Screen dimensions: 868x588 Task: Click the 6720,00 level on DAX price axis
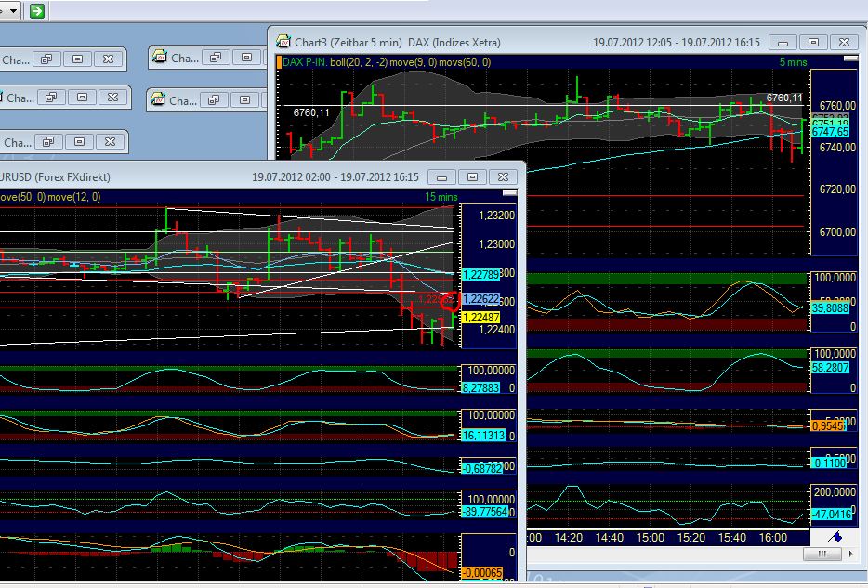(x=837, y=189)
